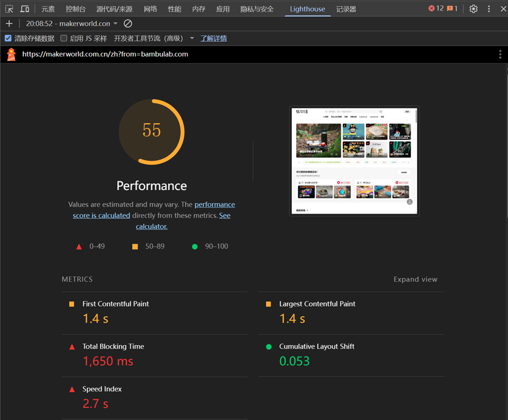Click the Cumulative Layout Shift label

tap(317, 346)
